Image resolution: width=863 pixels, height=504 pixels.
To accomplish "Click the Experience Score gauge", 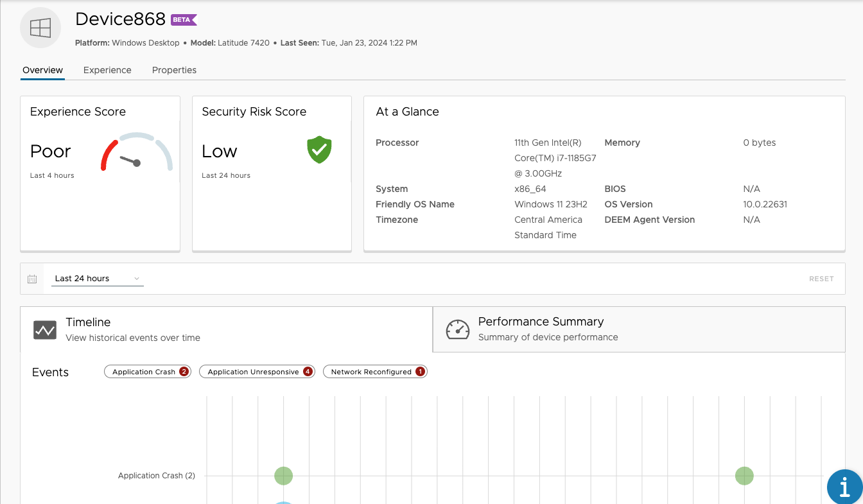I will point(137,153).
